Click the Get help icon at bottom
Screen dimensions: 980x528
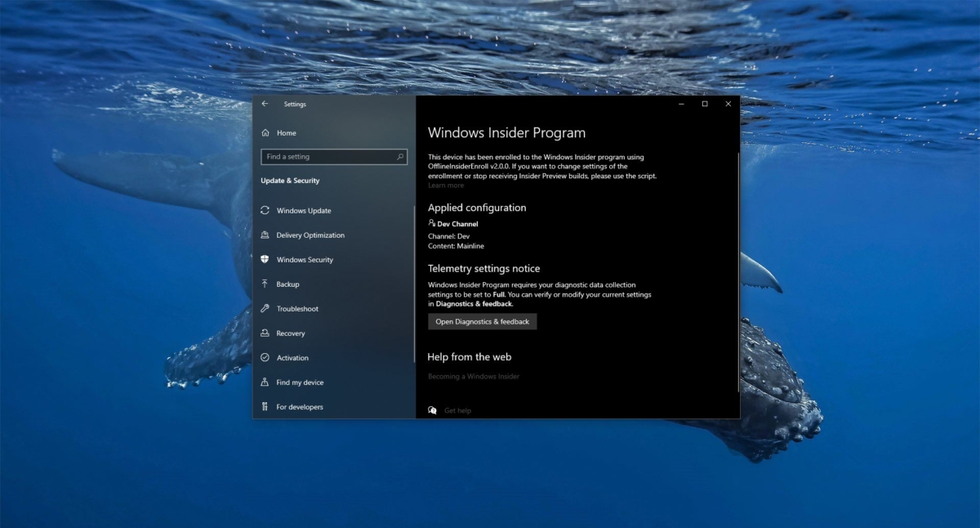coord(432,409)
